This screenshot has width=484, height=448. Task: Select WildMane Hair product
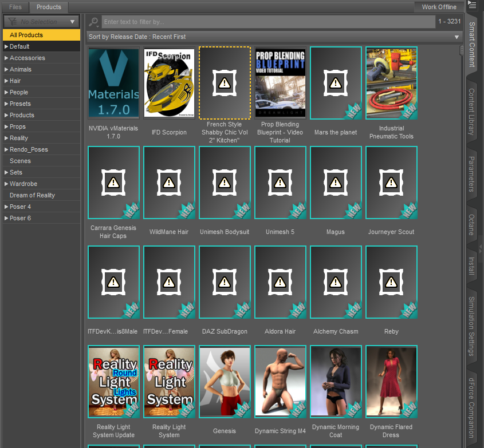pos(169,183)
